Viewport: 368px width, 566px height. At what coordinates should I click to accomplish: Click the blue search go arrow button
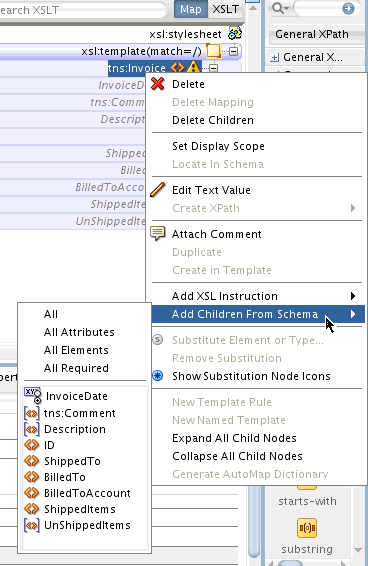pos(348,8)
